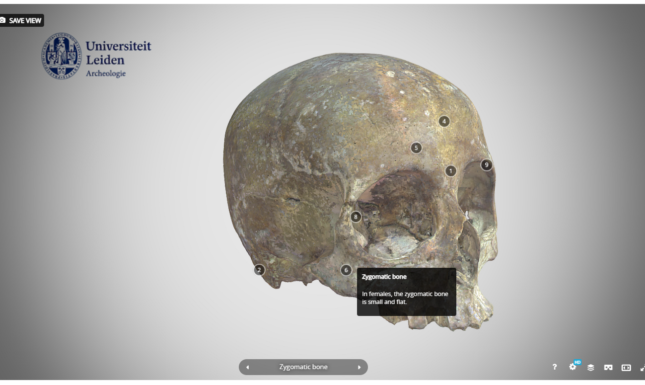Click the Universiteit Leiden logo
This screenshot has width=645, height=385.
coord(96,56)
